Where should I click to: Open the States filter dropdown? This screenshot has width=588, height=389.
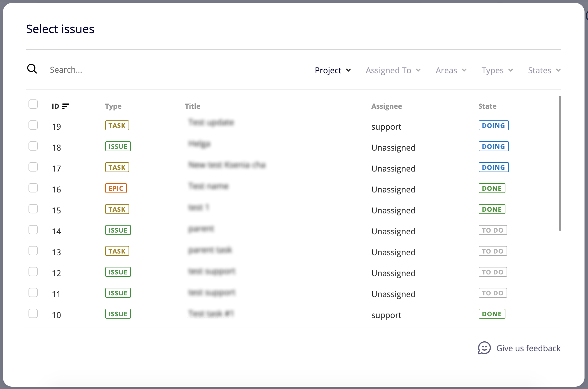[x=544, y=70]
